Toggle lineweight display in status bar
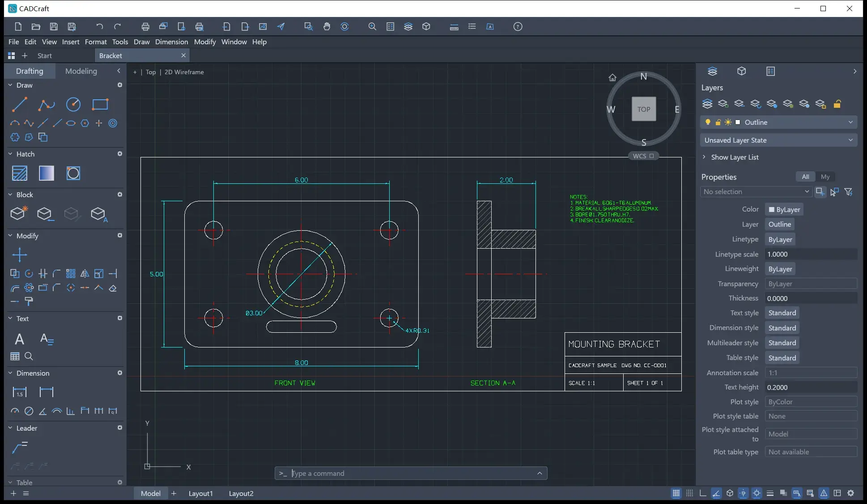This screenshot has width=867, height=504. click(x=770, y=493)
